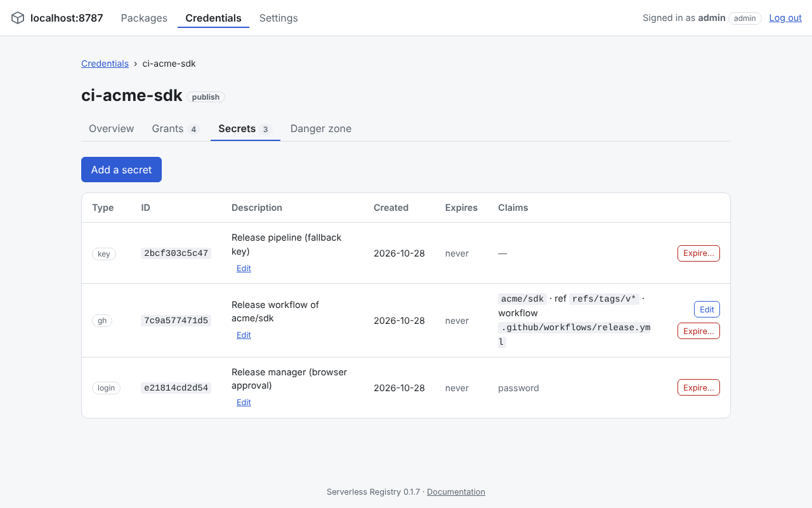
Task: Click the 'key' type badge
Action: click(x=104, y=254)
